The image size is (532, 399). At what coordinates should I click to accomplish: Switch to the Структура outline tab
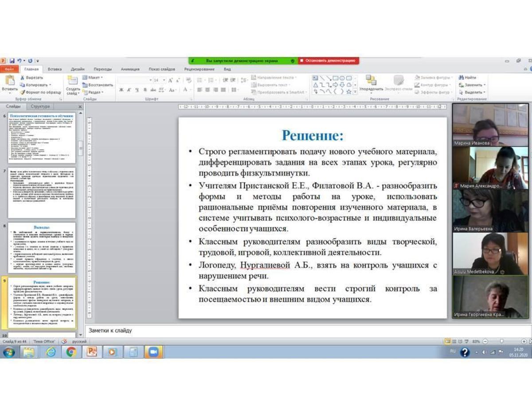pyautogui.click(x=40, y=106)
